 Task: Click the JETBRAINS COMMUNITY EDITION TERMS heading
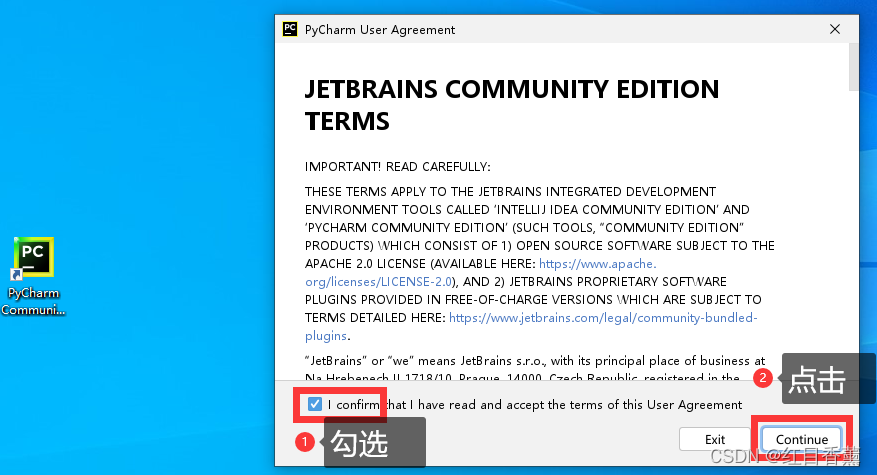coord(512,105)
